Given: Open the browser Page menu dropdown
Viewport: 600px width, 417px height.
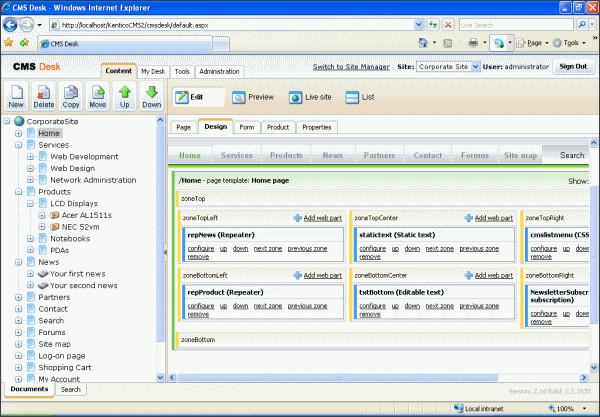Looking at the screenshot, I should [x=534, y=43].
